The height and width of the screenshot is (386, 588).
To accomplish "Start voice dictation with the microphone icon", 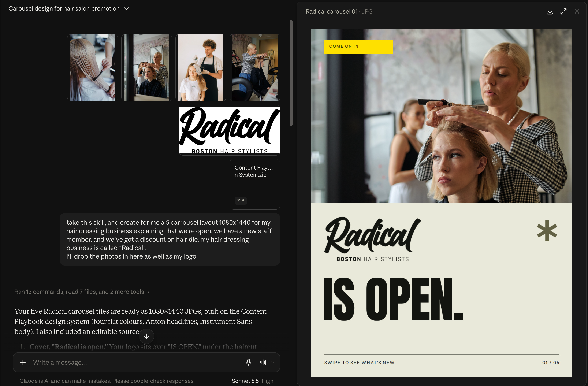I will (x=249, y=362).
